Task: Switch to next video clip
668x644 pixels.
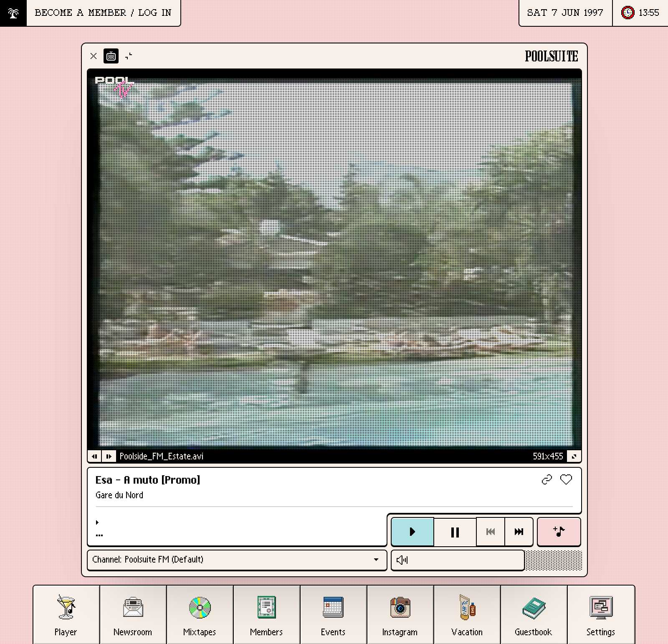Action: point(109,456)
